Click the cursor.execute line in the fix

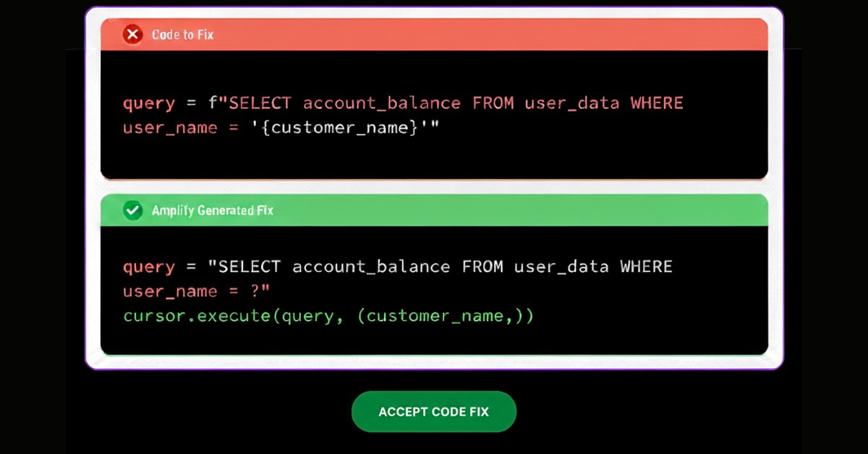[x=328, y=316]
